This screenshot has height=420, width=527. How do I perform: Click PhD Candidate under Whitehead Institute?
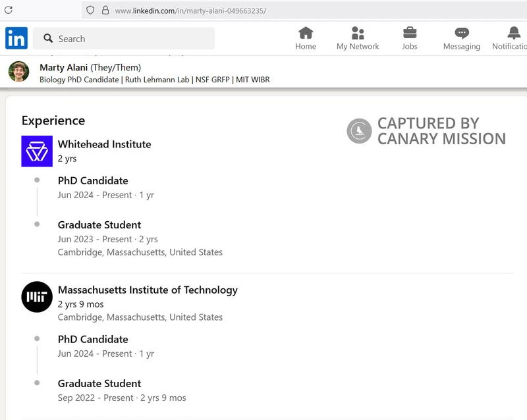[93, 181]
